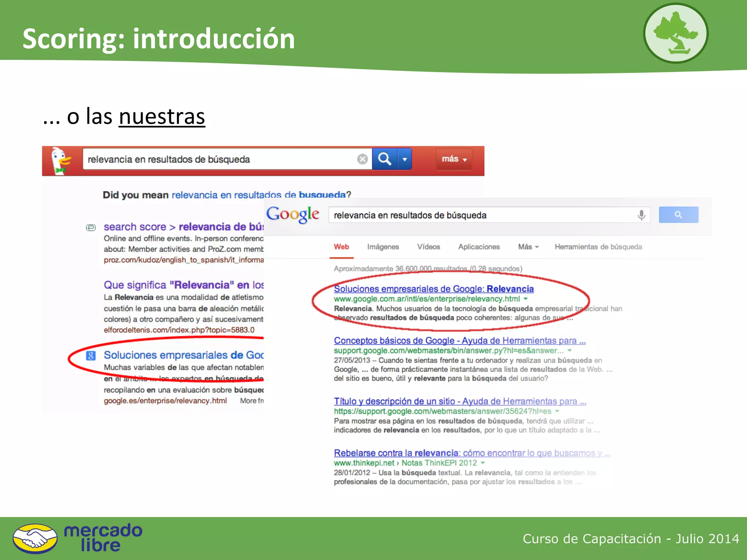Open 'Soluciones empresariales de Google: Relevancia' Google result

click(x=434, y=289)
